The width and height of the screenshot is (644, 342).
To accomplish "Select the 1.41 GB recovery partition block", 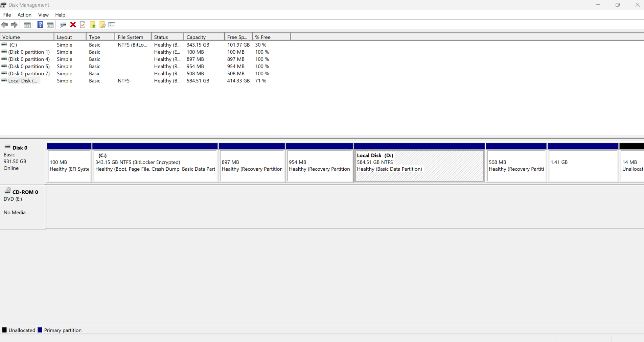I will pos(583,166).
